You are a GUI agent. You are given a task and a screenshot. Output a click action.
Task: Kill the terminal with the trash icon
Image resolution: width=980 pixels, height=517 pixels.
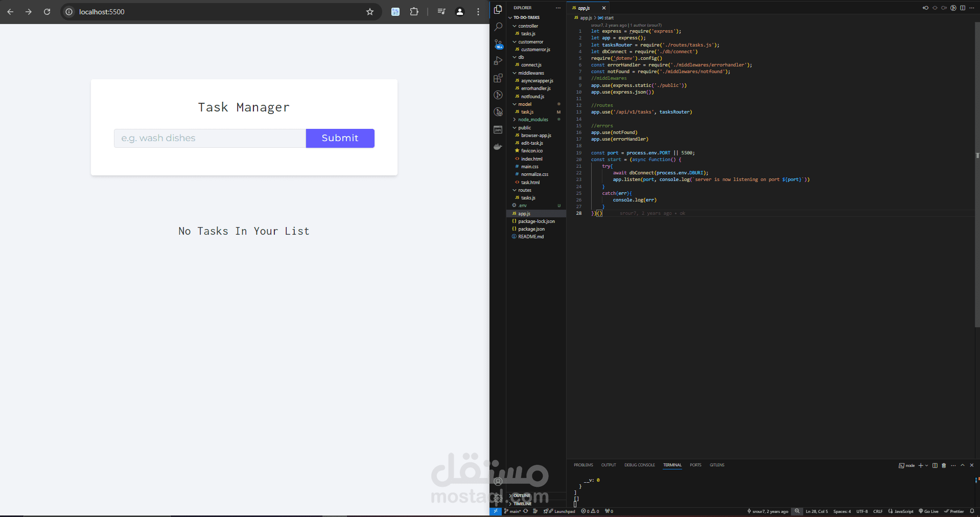pos(944,465)
